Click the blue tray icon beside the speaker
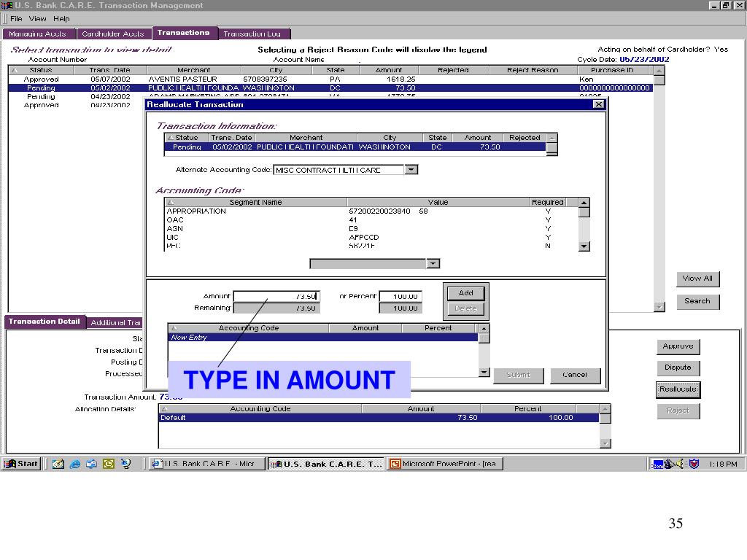Viewport: 747px width, 560px height. pyautogui.click(x=658, y=464)
